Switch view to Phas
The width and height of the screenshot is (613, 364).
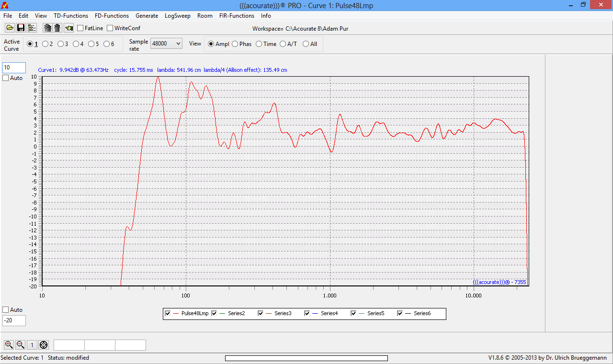point(235,44)
